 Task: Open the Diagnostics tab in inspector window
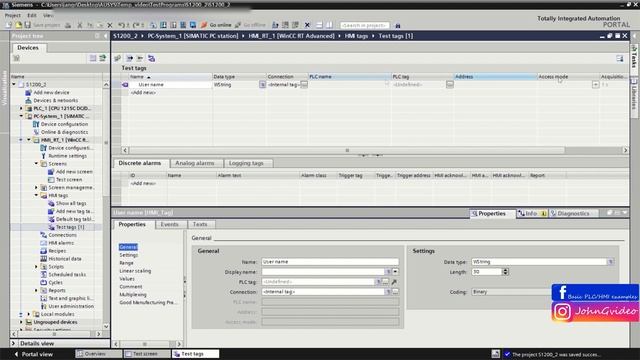pyautogui.click(x=573, y=213)
